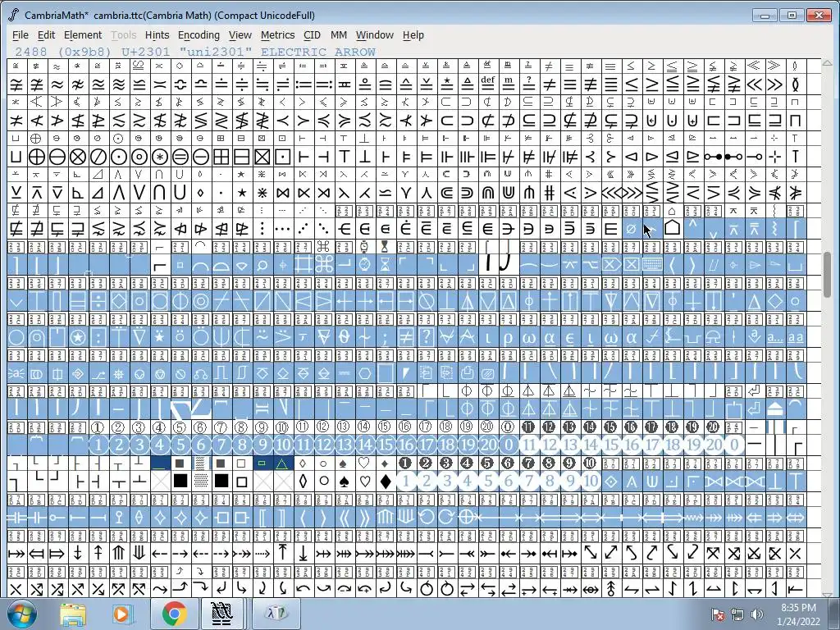The width and height of the screenshot is (840, 630).
Task: Select the downwards triple arrow glyph
Action: point(139,553)
